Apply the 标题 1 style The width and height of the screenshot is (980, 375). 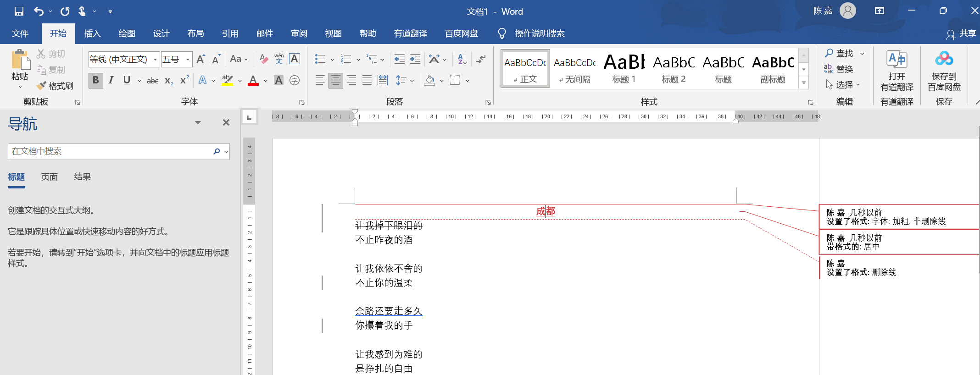click(624, 69)
